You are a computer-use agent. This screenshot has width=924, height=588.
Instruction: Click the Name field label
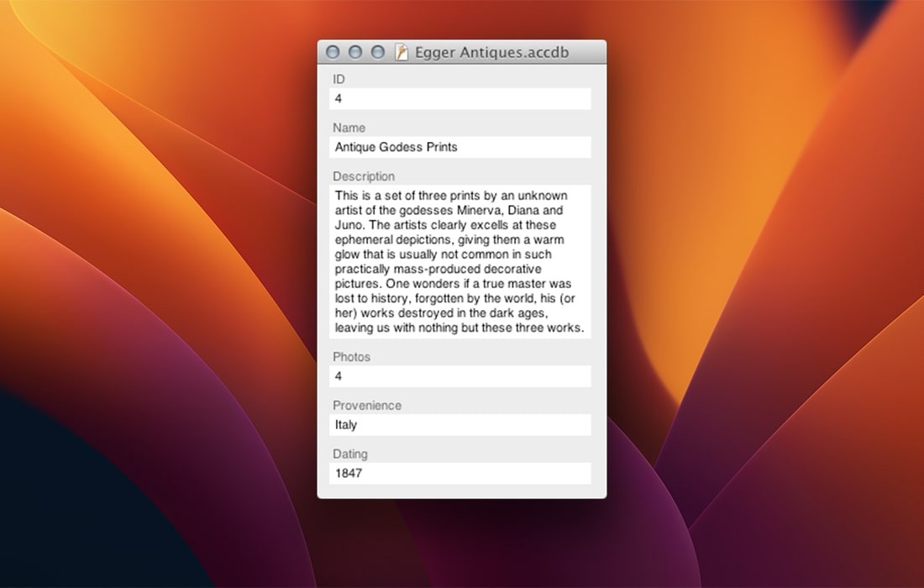pyautogui.click(x=349, y=128)
